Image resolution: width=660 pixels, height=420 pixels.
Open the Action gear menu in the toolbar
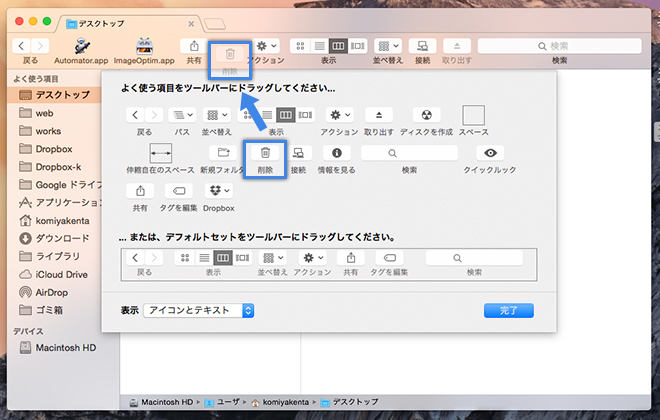pos(266,46)
